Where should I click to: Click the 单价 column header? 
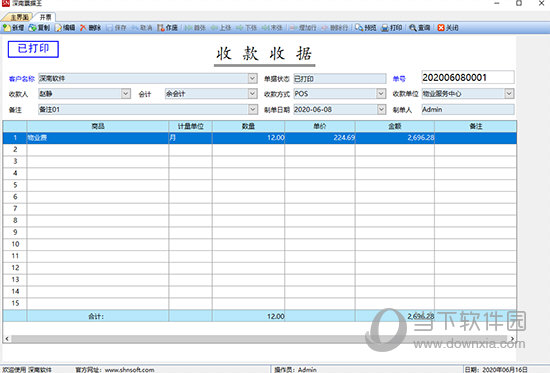pyautogui.click(x=320, y=126)
